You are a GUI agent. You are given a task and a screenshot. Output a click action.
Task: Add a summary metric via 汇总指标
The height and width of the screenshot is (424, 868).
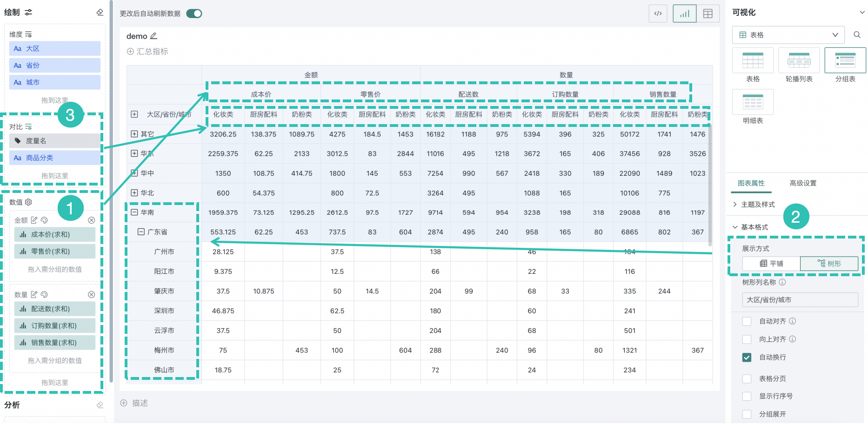[x=147, y=52]
